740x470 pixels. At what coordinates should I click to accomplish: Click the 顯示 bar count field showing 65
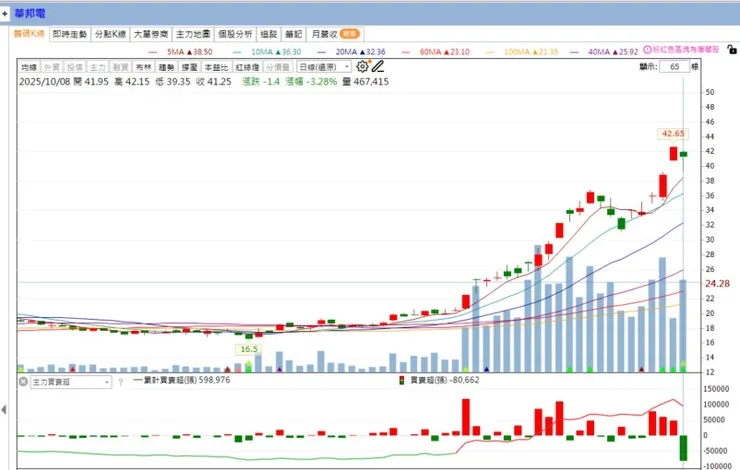tap(674, 67)
